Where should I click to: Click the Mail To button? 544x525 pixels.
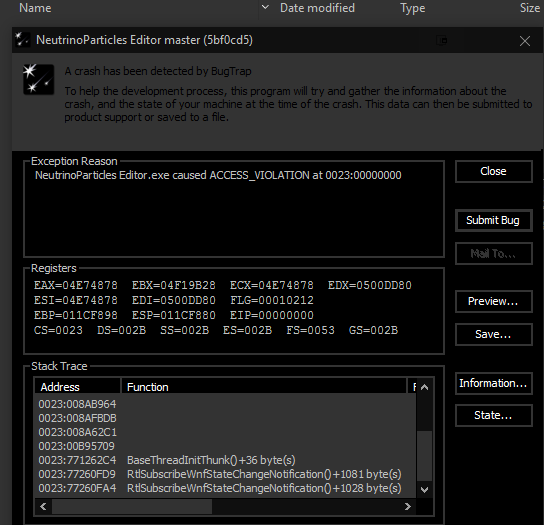493,254
